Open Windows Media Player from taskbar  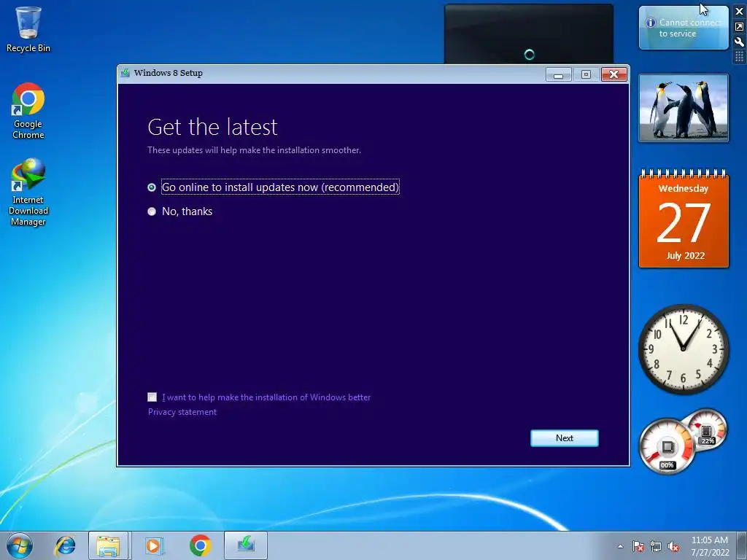(154, 545)
